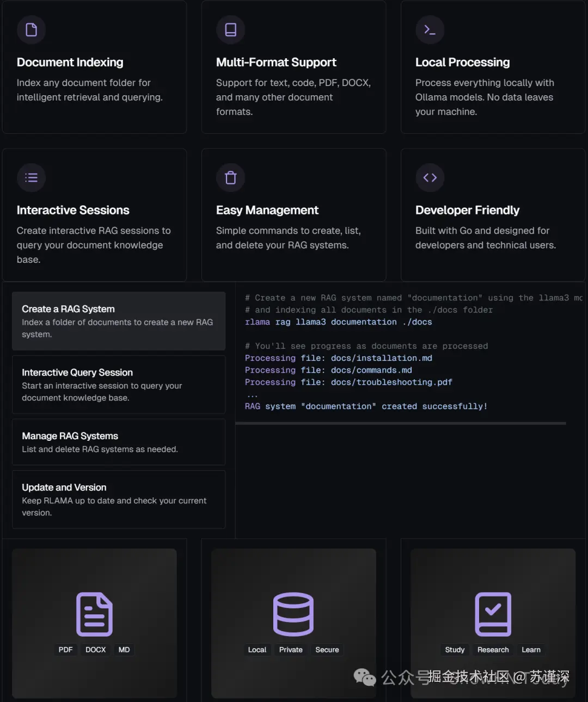The width and height of the screenshot is (588, 702).
Task: Click the 'created successfully!' output line
Action: point(366,407)
